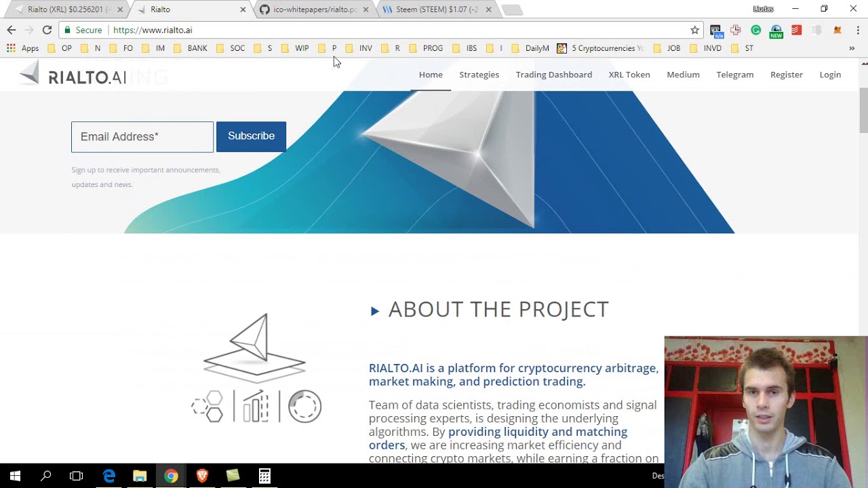Close the Steem (STEEM) tab

[488, 9]
